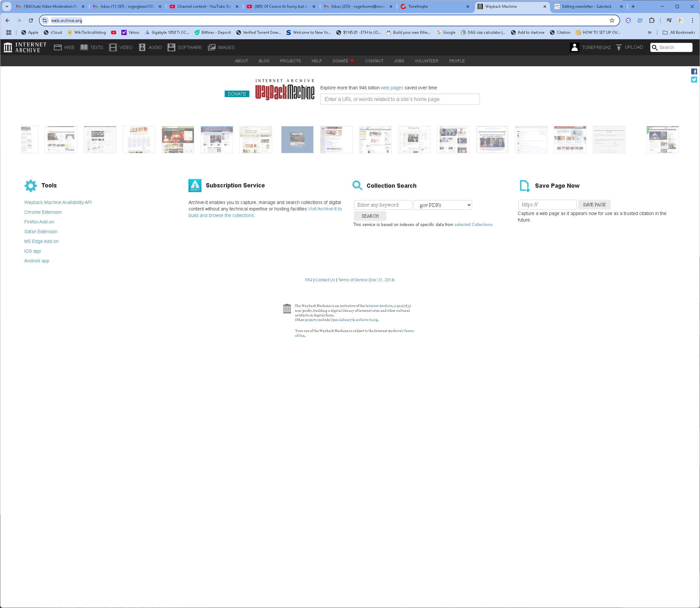This screenshot has width=700, height=608.
Task: Open the BLOG menu item
Action: 264,61
